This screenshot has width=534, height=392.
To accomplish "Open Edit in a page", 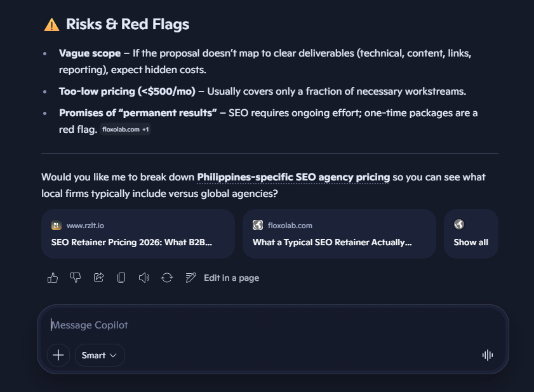I will [x=231, y=278].
